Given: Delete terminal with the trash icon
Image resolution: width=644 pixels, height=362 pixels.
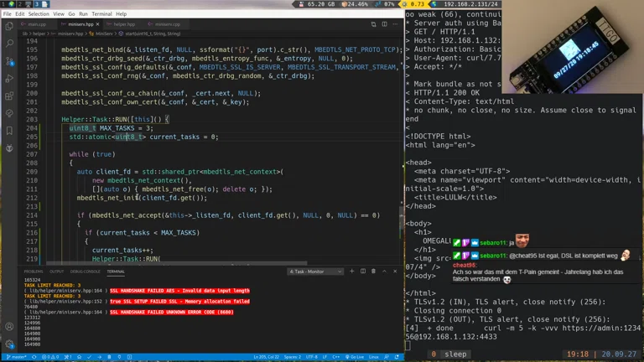Looking at the screenshot, I should click(x=374, y=271).
